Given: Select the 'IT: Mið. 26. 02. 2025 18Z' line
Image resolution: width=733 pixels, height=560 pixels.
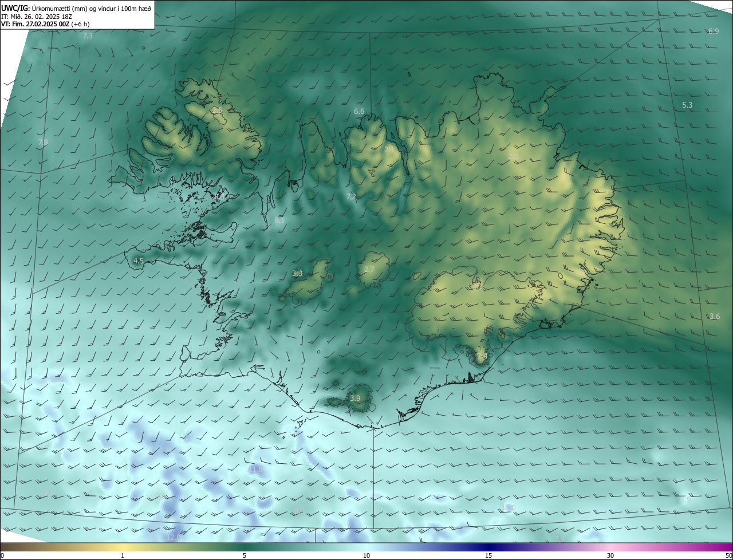Looking at the screenshot, I should coord(36,16).
